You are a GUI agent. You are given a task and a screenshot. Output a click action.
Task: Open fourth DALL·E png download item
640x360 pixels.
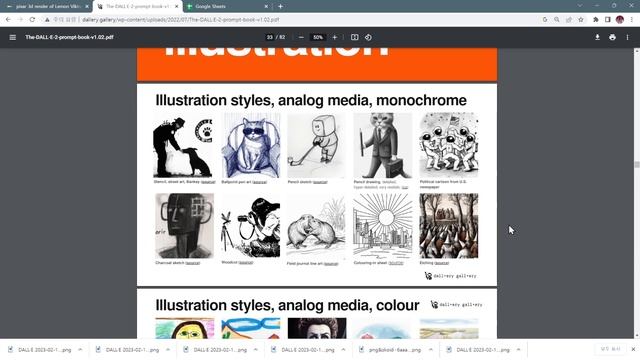click(x=303, y=350)
